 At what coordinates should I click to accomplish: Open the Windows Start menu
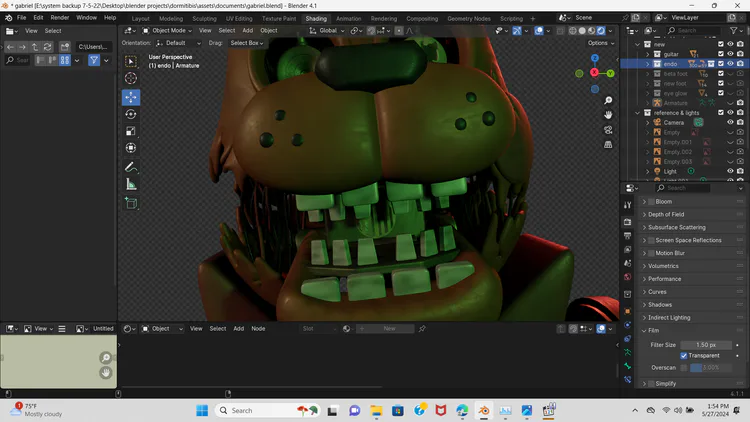click(x=202, y=411)
